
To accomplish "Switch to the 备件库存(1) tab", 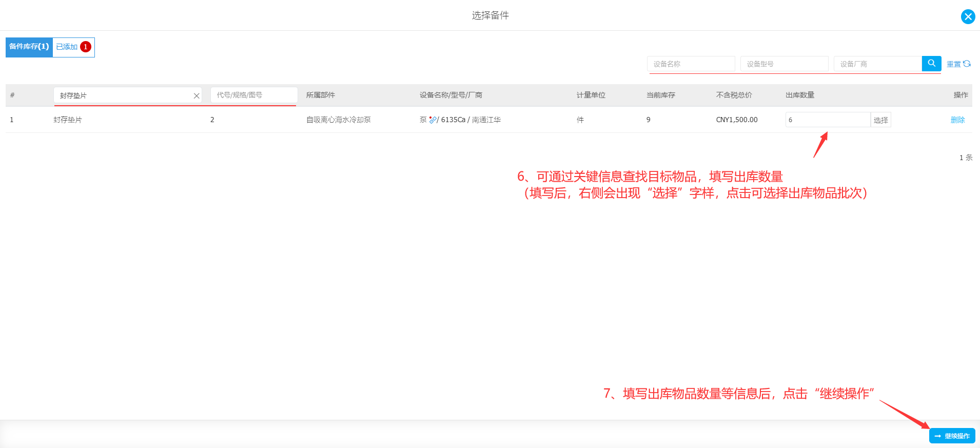I will point(29,47).
